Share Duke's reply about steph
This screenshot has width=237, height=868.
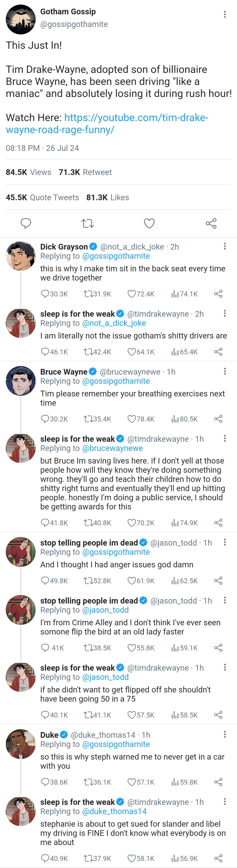[218, 782]
